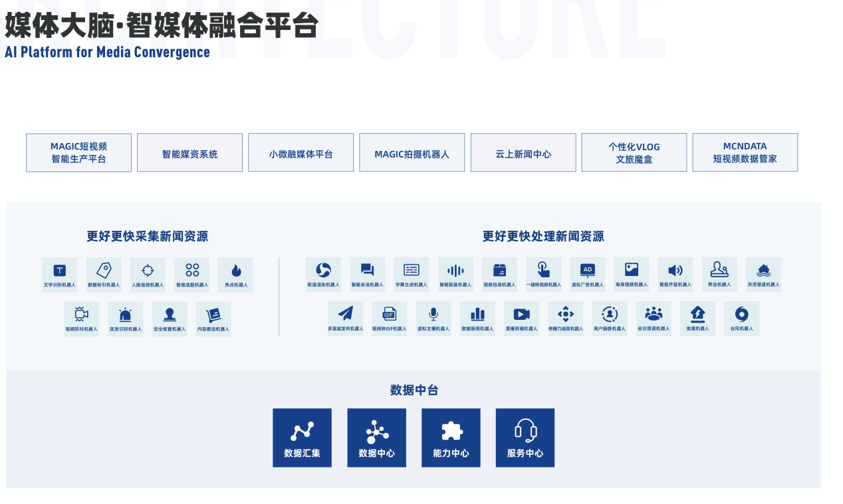The height and width of the screenshot is (504, 843).
Task: Choose the 海报视频机器人 picture icon
Action: click(x=632, y=270)
